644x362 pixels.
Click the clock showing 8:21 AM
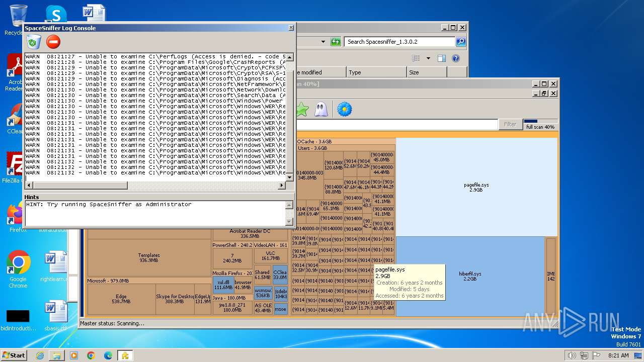pos(618,355)
